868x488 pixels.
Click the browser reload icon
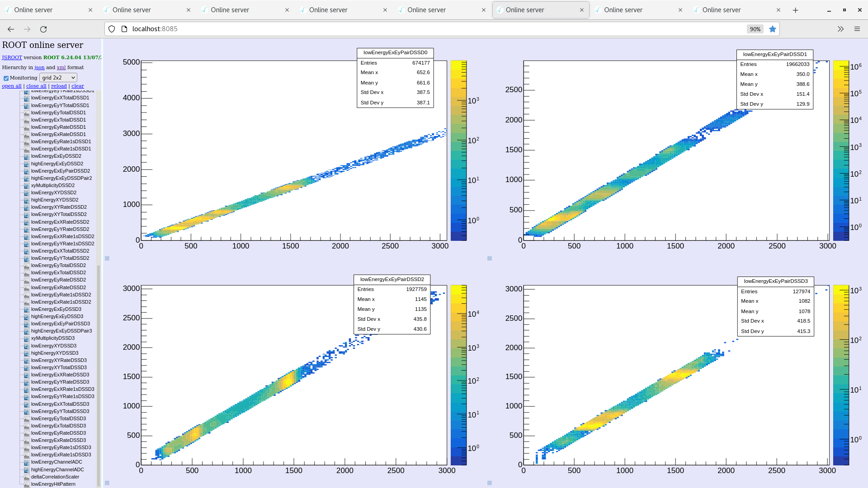[x=43, y=29]
